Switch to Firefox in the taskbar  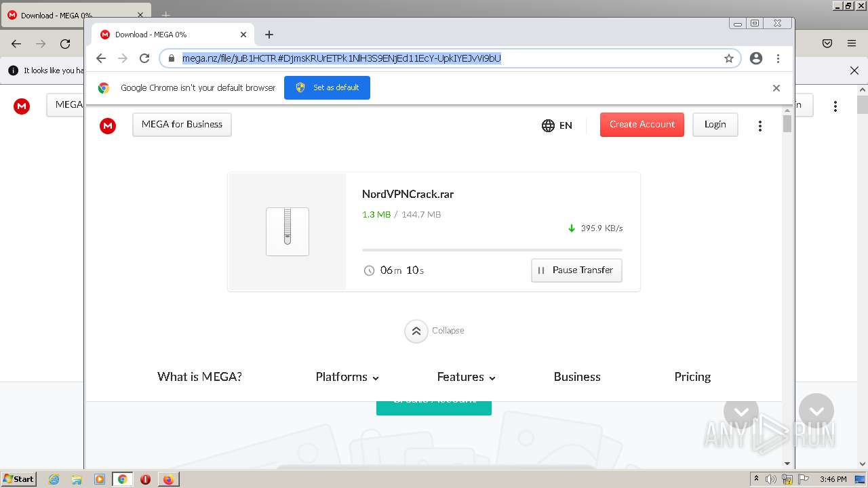click(x=168, y=479)
